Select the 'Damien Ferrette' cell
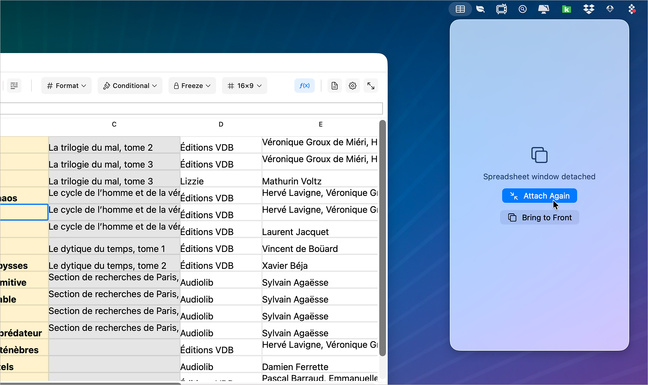This screenshot has width=648, height=385. coord(320,364)
